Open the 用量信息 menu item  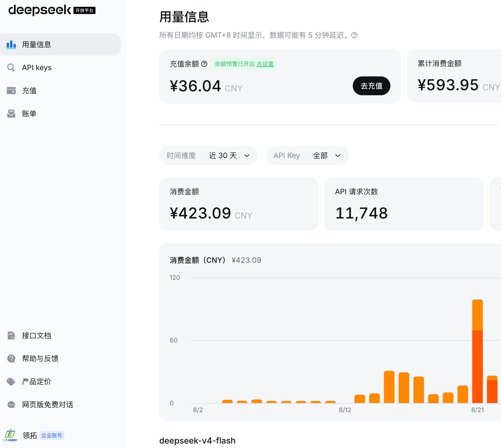(x=60, y=44)
